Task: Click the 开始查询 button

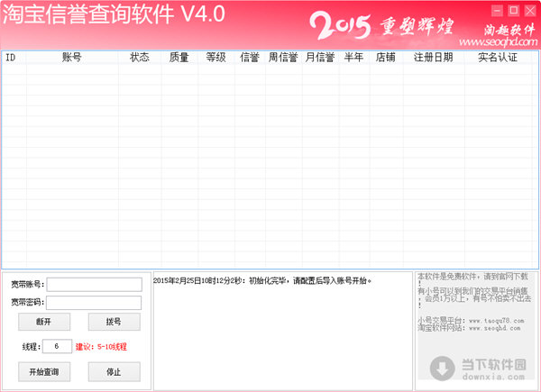Action: coord(43,371)
